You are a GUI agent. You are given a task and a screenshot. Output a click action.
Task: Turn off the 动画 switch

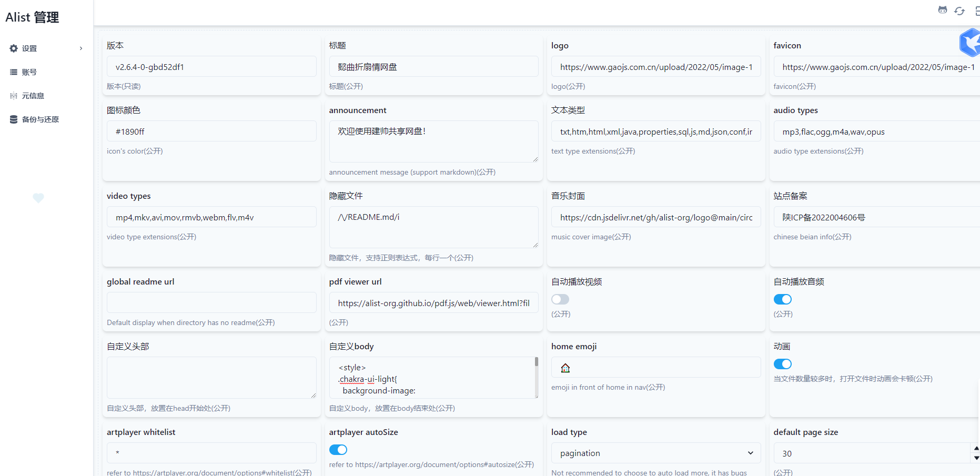[783, 364]
